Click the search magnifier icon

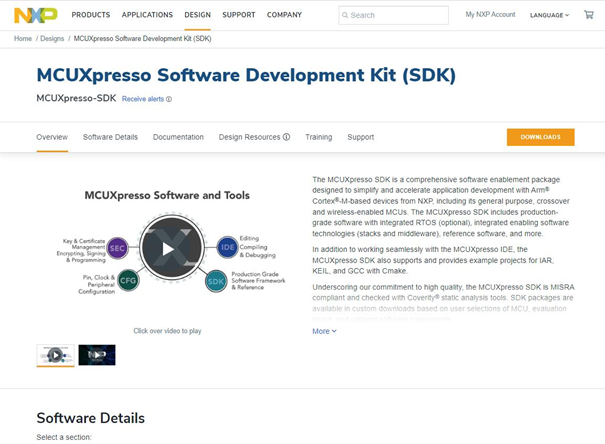[x=345, y=15]
